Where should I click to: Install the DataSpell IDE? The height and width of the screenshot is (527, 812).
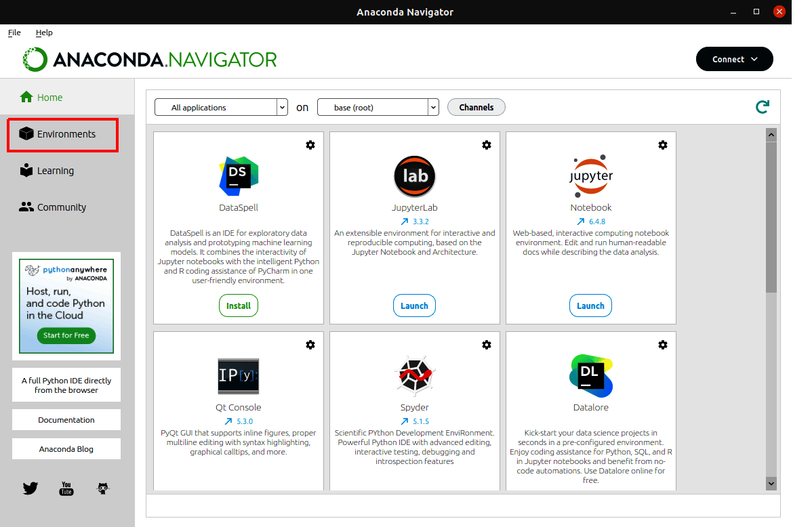(238, 305)
